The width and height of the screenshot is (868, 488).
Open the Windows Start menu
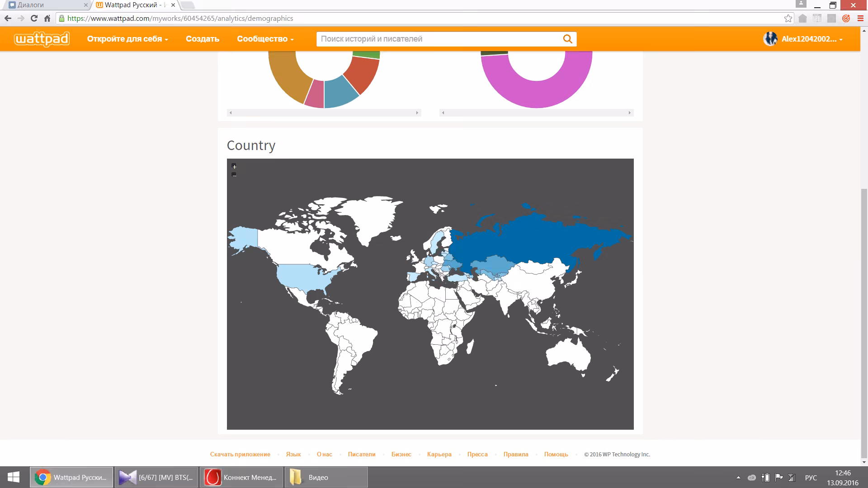coord(14,477)
